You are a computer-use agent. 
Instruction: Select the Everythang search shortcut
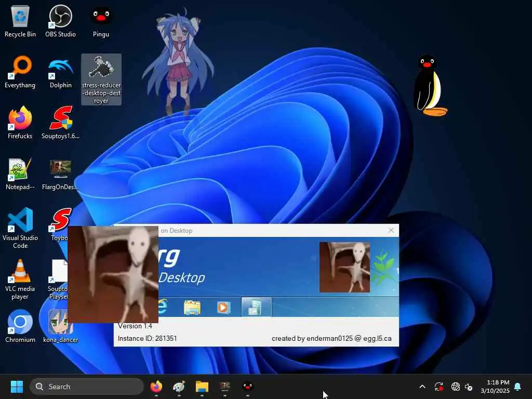pyautogui.click(x=20, y=72)
